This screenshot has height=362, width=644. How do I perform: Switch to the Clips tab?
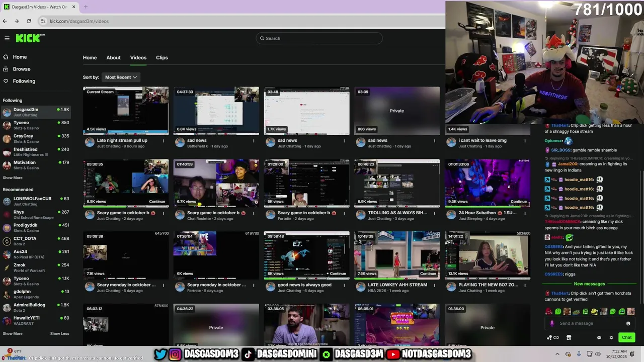point(162,58)
